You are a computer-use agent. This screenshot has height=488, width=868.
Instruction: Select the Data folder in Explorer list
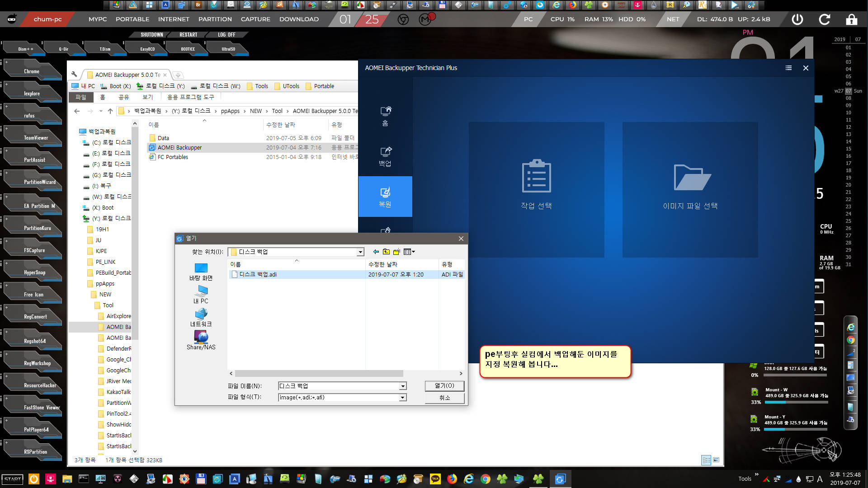pos(163,138)
